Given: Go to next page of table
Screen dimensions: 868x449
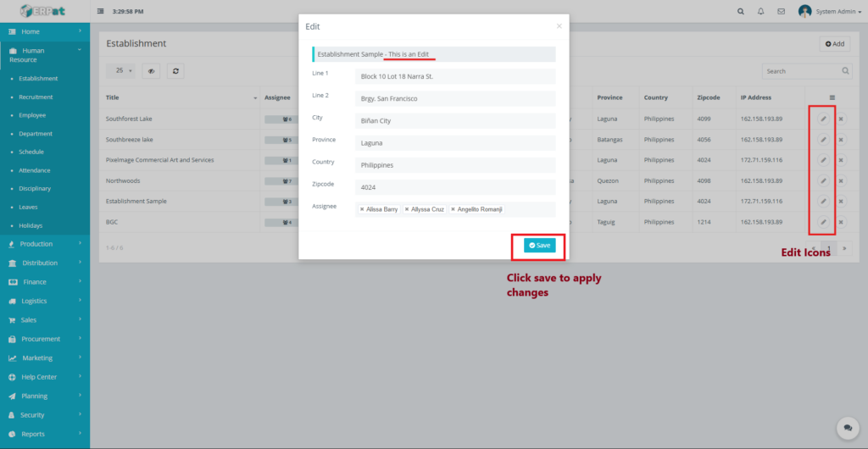Looking at the screenshot, I should (x=844, y=247).
